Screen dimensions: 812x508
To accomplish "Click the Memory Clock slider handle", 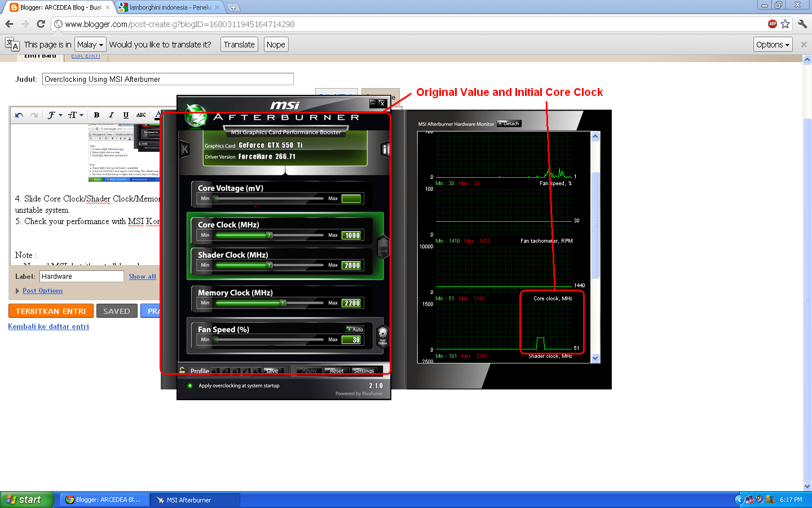I will coord(283,303).
